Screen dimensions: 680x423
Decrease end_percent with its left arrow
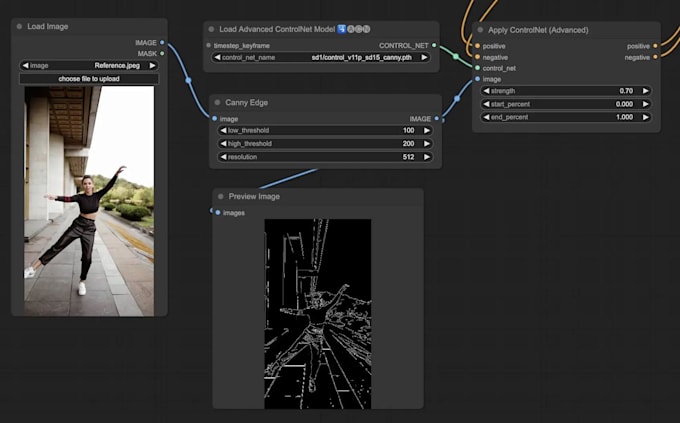[486, 117]
